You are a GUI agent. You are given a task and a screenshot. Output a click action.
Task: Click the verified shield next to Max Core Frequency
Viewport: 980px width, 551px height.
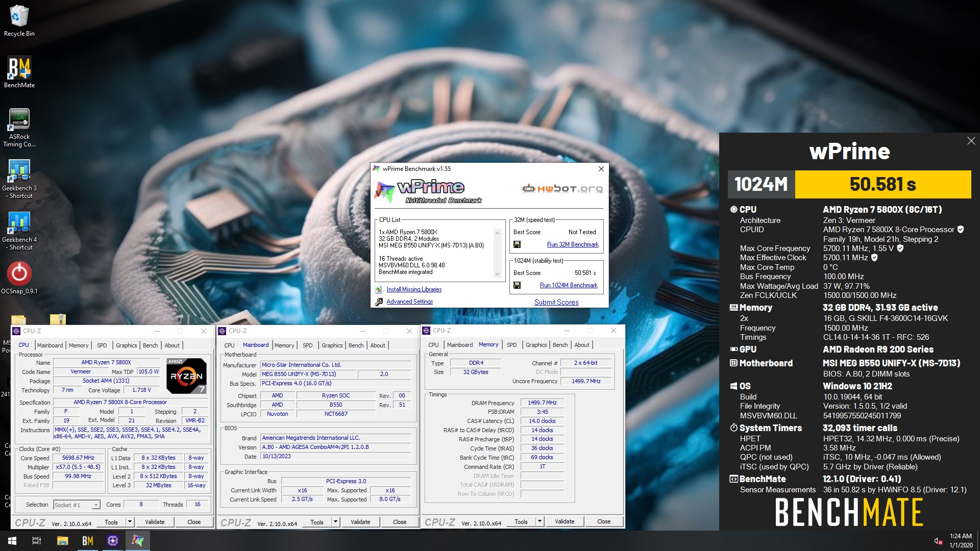[x=900, y=248]
